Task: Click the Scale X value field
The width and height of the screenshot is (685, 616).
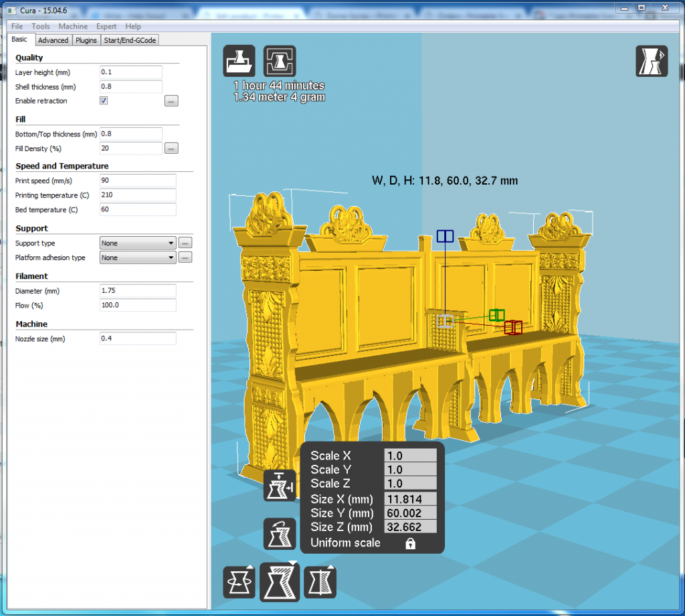Action: pos(410,455)
